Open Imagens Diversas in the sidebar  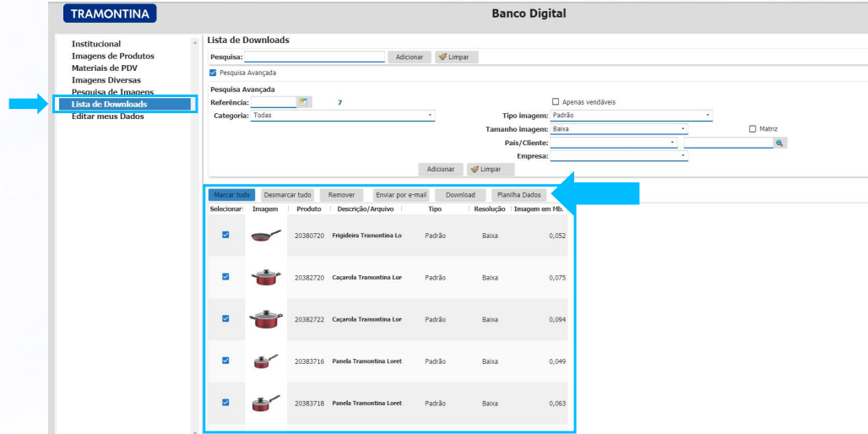tap(106, 80)
